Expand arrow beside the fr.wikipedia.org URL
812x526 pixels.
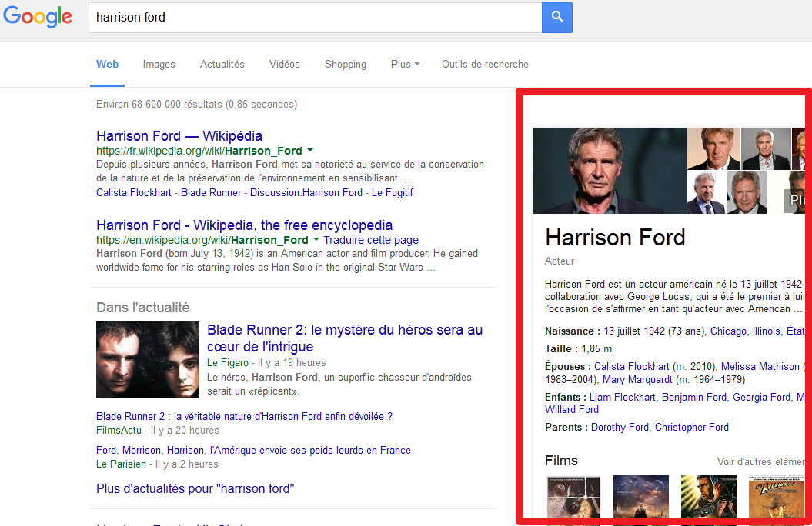(x=310, y=151)
